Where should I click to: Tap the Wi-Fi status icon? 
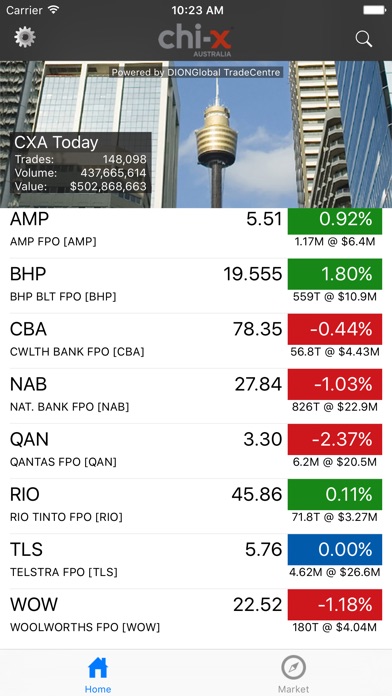[53, 10]
